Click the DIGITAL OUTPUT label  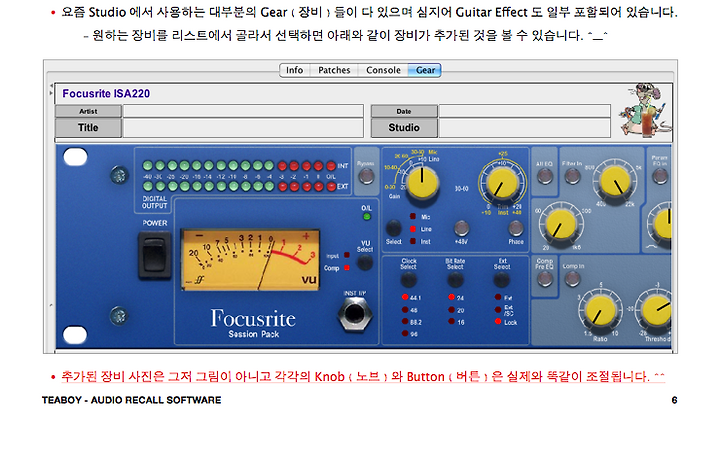click(x=154, y=202)
